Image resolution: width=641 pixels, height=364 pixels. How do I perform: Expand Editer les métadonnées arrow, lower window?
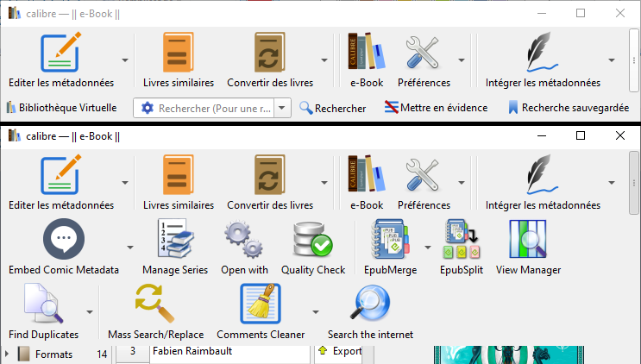coord(125,183)
